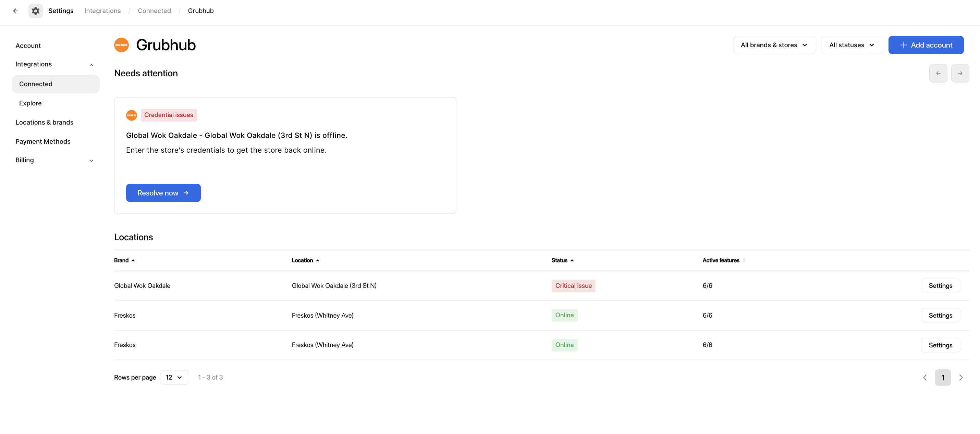The height and width of the screenshot is (434, 980).
Task: Click the Locations heading
Action: click(134, 237)
